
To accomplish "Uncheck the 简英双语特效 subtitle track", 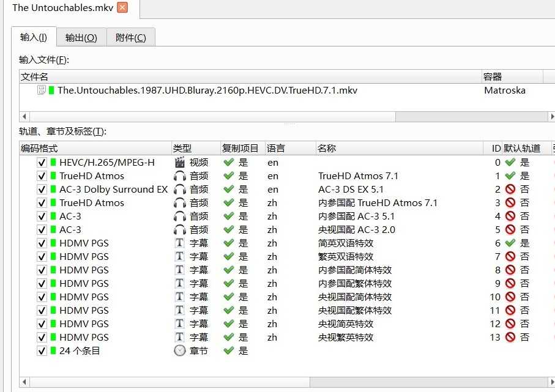I will point(42,243).
